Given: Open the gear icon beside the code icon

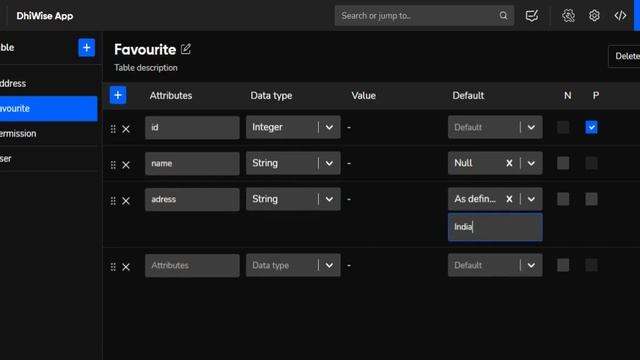Looking at the screenshot, I should pyautogui.click(x=594, y=16).
